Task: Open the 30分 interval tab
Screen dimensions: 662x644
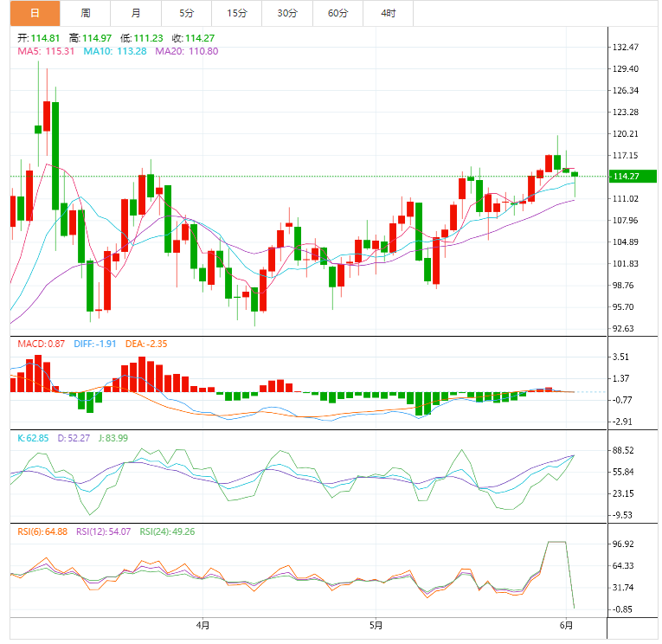Action: [287, 13]
